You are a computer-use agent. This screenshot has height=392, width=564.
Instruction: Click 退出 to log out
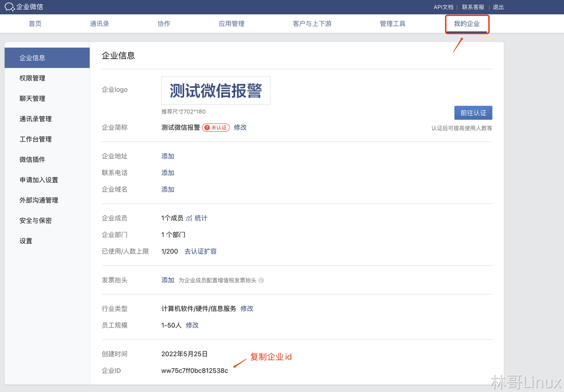pos(498,7)
